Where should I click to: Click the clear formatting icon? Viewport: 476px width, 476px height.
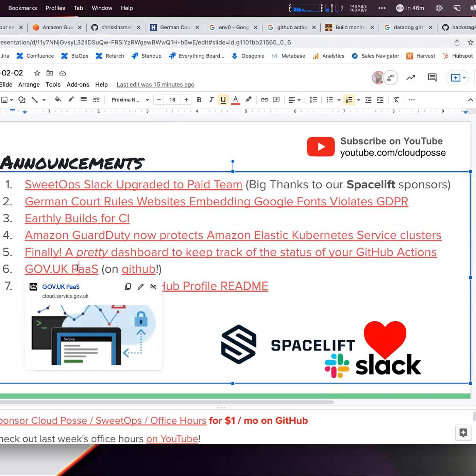[396, 100]
